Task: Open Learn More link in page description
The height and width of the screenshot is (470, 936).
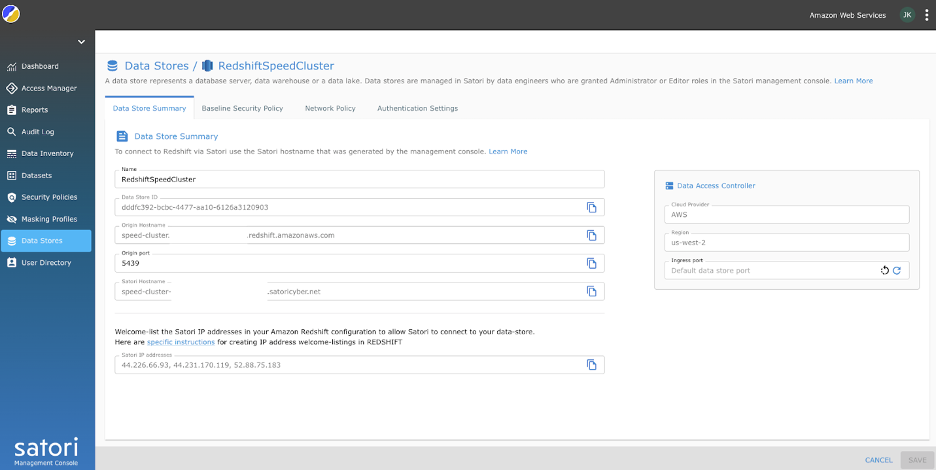Action: pyautogui.click(x=853, y=81)
